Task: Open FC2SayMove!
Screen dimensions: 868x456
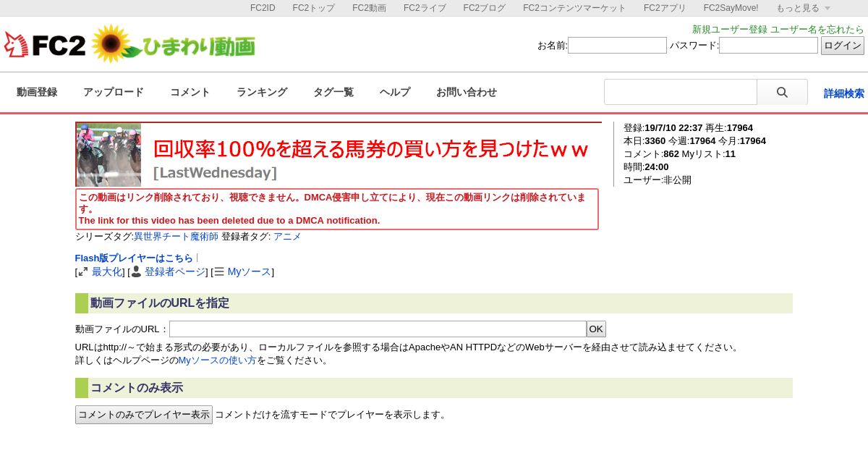Action: (731, 8)
